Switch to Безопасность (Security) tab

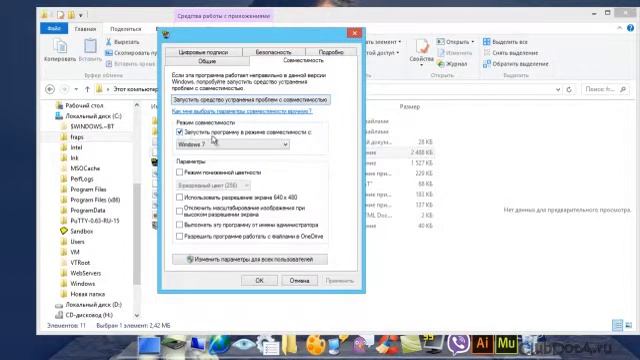pyautogui.click(x=273, y=52)
